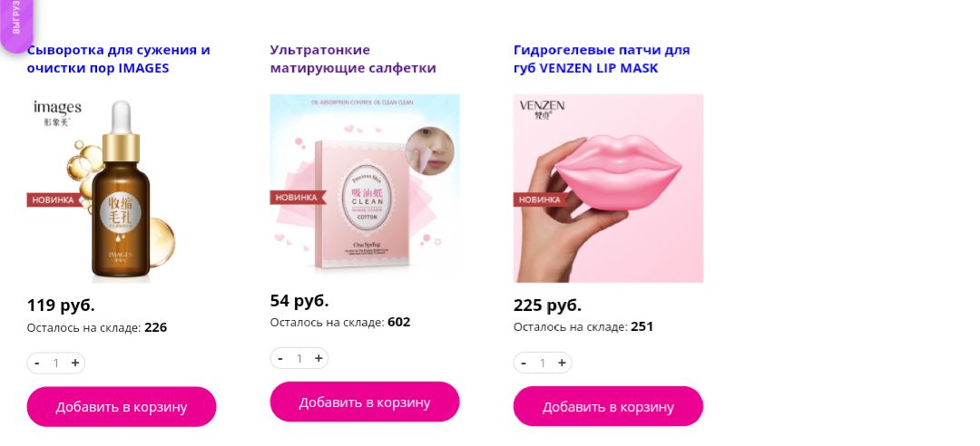This screenshot has height=446, width=980.
Task: Open the Гидрогелевые патчи VENZEN LIP MASK link
Action: (x=602, y=59)
